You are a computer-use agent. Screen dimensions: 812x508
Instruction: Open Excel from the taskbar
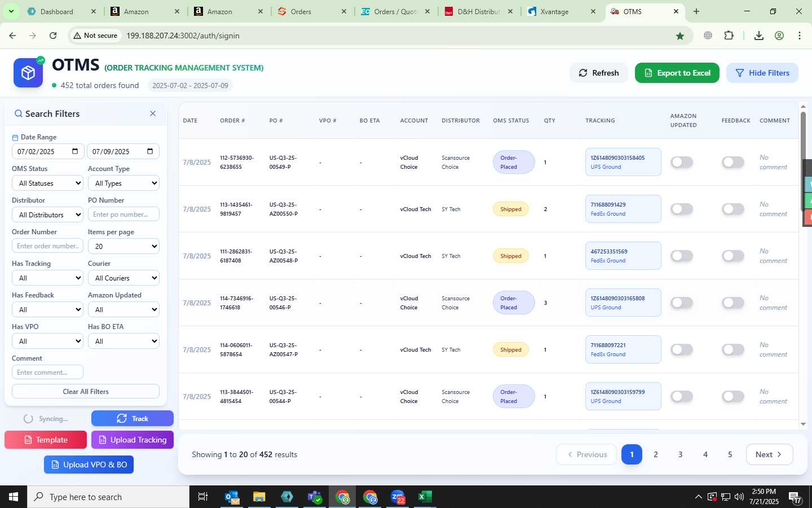click(x=425, y=497)
